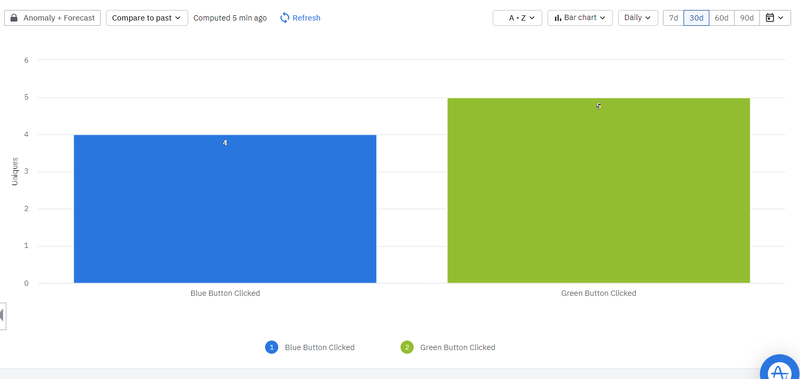The image size is (800, 379).
Task: Open the Bar chart type dropdown
Action: tap(580, 18)
